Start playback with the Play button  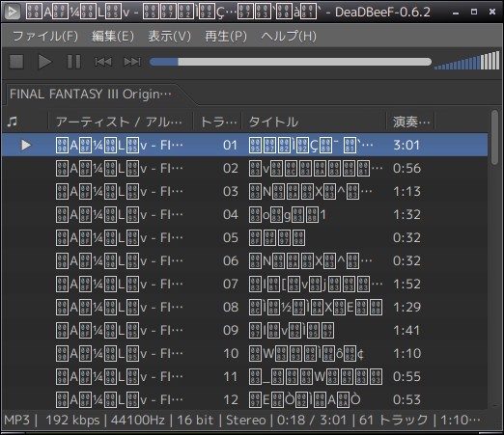[44, 62]
